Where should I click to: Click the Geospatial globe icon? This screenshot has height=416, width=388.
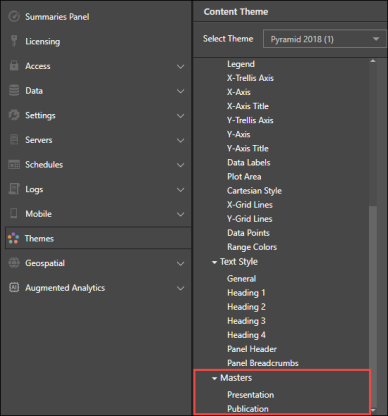tap(14, 263)
